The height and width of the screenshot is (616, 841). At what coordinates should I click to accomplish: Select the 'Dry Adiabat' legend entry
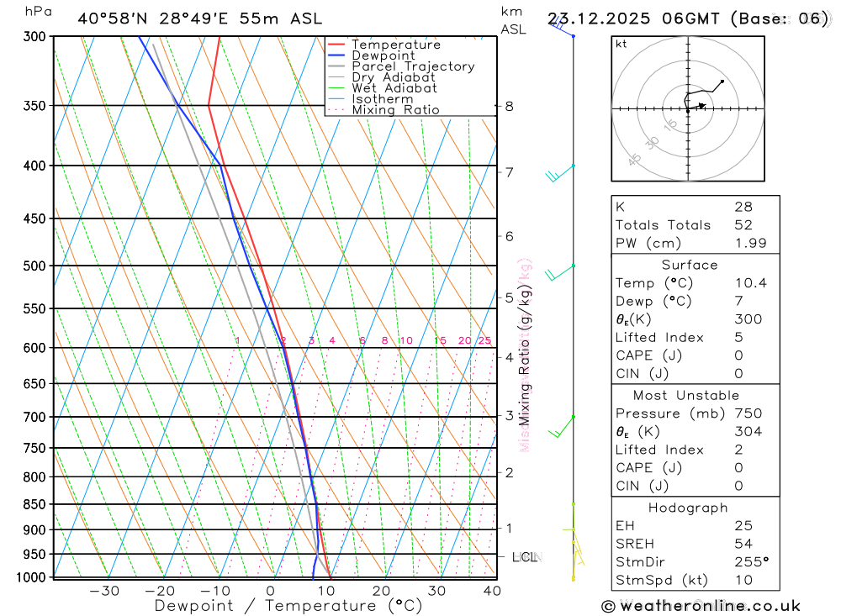click(x=393, y=77)
